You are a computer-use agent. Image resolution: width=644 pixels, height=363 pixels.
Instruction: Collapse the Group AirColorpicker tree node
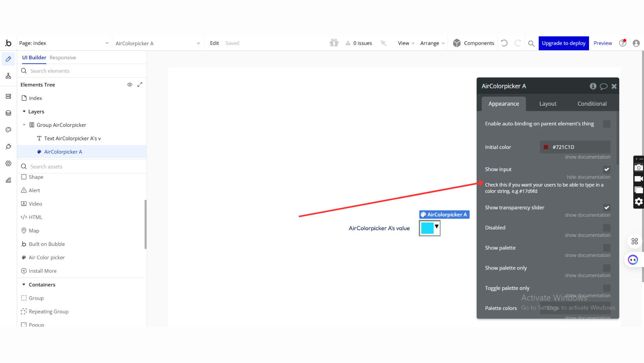(24, 125)
